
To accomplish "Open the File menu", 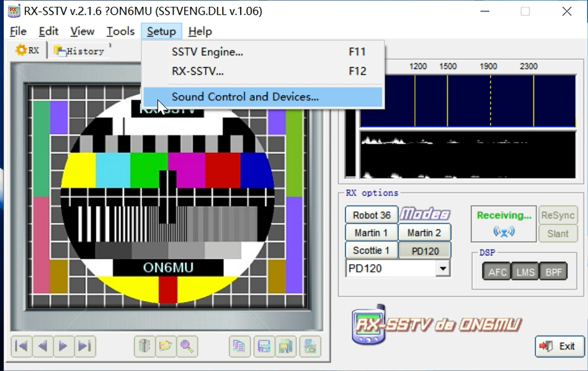I will point(18,31).
